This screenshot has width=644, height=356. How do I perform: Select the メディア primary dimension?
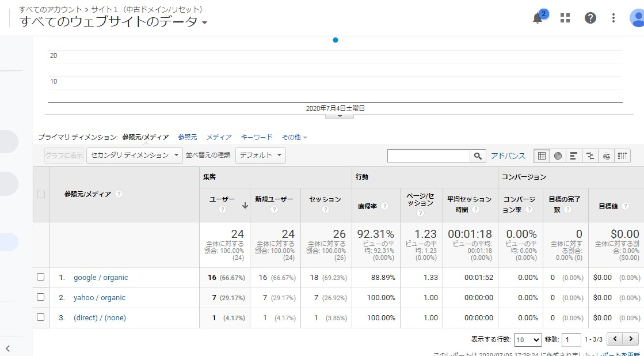(219, 137)
